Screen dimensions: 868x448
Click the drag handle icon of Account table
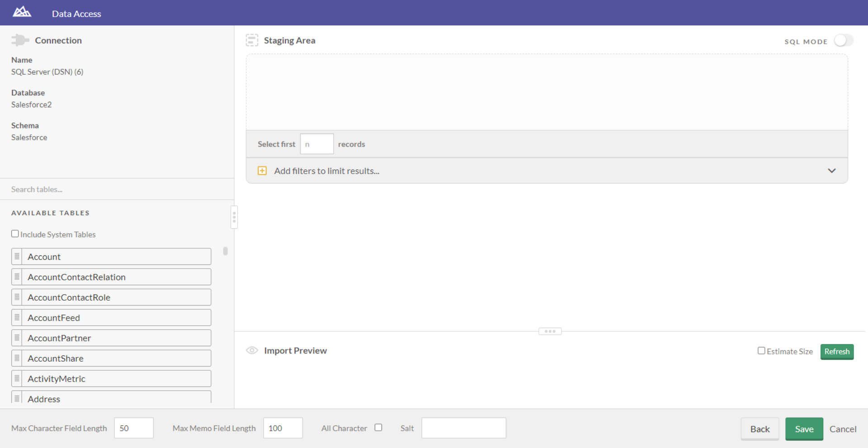17,256
